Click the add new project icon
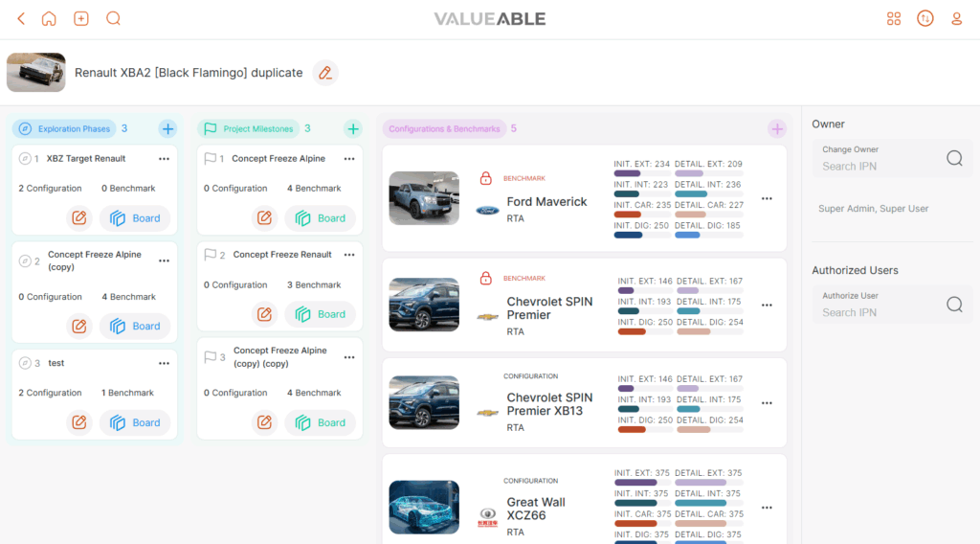The image size is (980, 544). click(x=81, y=19)
